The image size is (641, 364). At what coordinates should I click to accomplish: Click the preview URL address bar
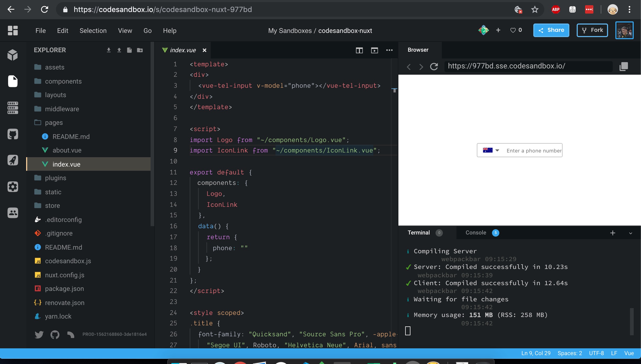click(529, 66)
